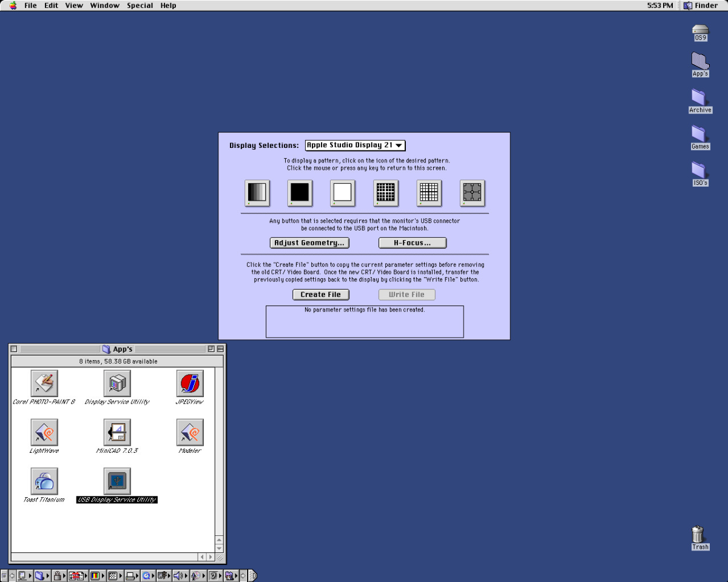Open the sound volume control strip module
This screenshot has height=582, width=728.
click(x=179, y=575)
